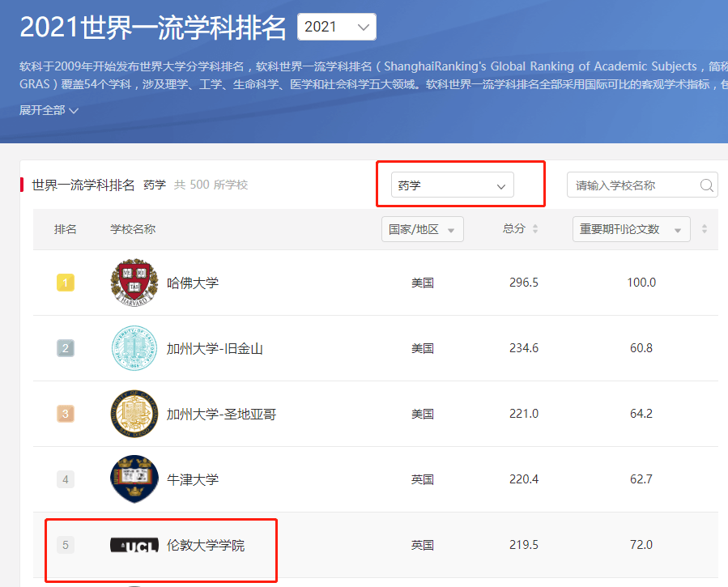The height and width of the screenshot is (587, 728).
Task: Click 美国 in the 哈佛大学 row
Action: (x=423, y=283)
